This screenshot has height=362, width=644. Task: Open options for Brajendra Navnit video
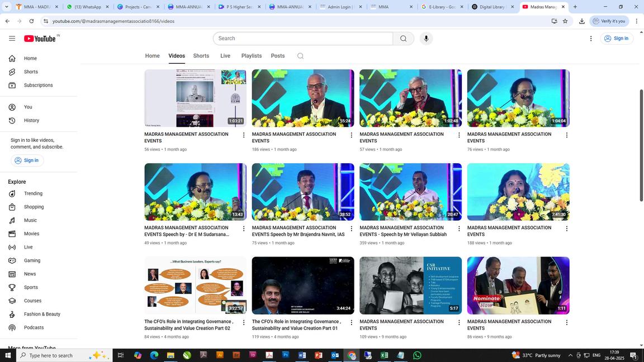(351, 228)
